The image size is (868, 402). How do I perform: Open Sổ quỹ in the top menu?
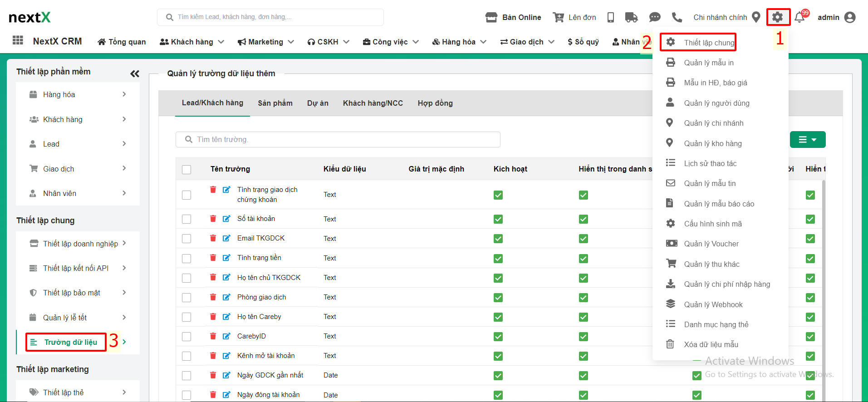pos(583,42)
